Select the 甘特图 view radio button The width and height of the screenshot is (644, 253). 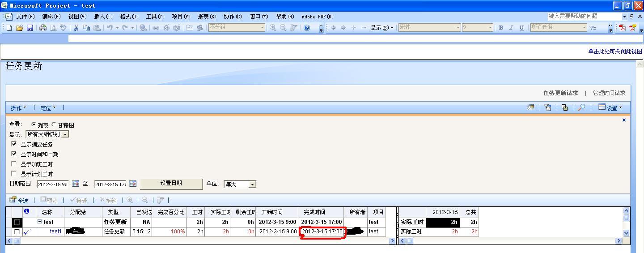coord(54,125)
